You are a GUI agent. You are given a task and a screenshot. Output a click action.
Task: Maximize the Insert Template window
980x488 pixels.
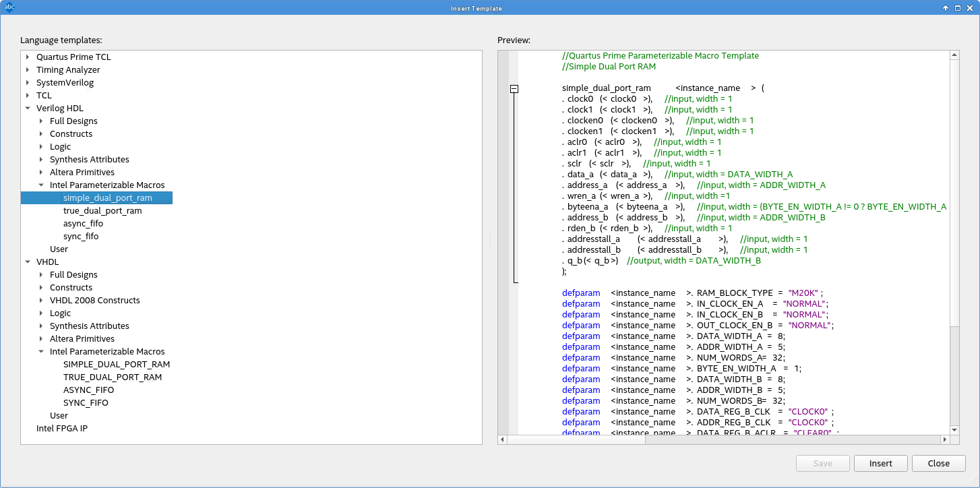coord(957,8)
